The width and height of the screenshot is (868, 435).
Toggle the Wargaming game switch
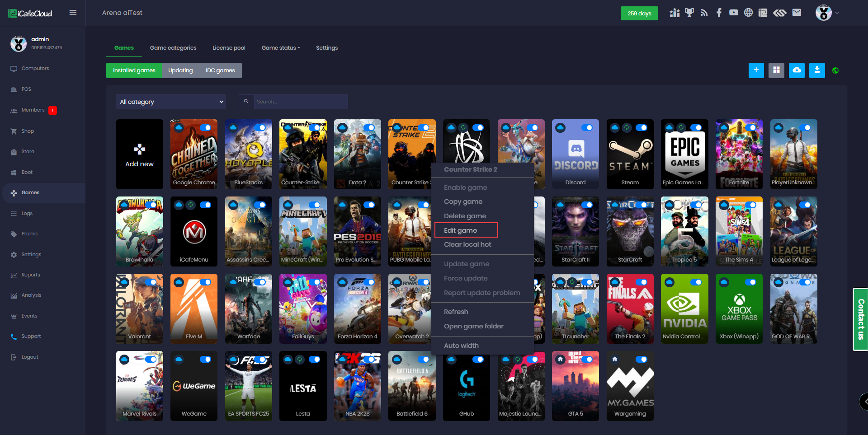pyautogui.click(x=642, y=360)
